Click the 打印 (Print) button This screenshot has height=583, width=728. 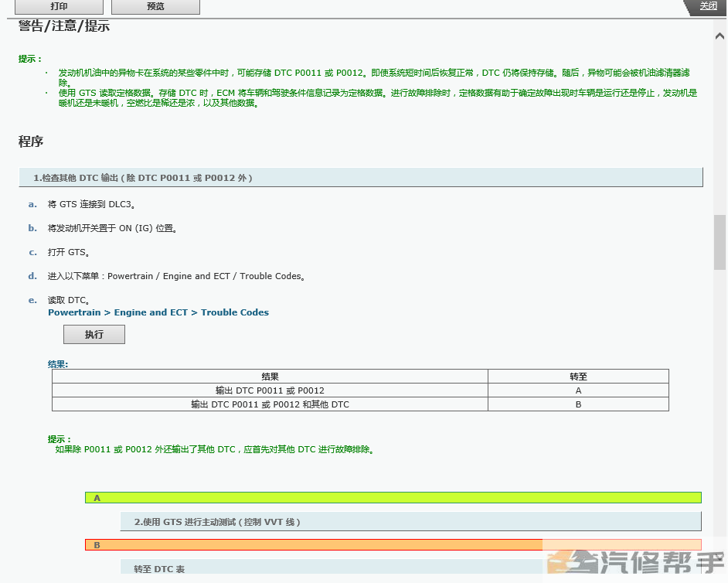[x=59, y=6]
